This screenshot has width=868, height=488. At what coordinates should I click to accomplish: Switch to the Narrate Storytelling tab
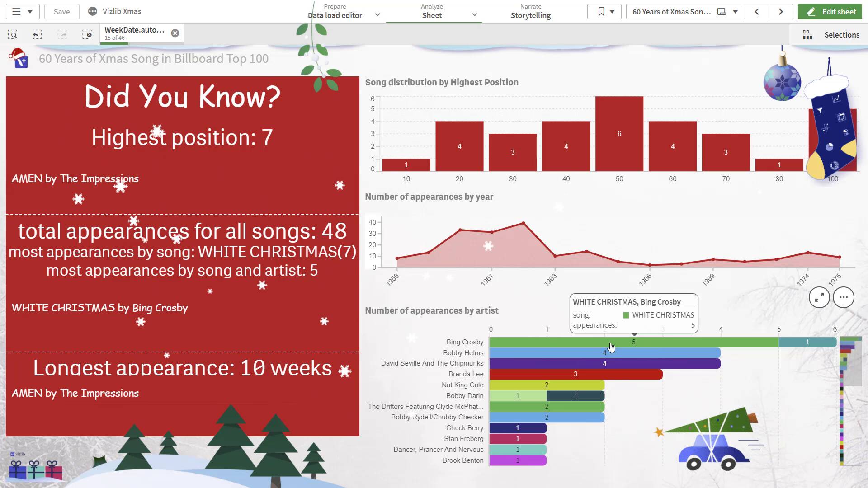[x=530, y=12]
